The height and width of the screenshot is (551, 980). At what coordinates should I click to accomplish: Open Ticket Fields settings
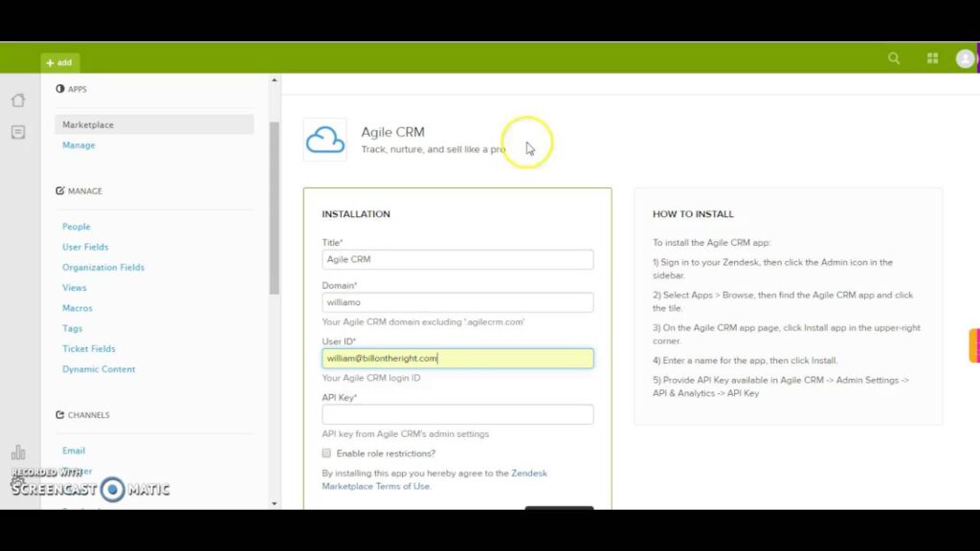click(89, 348)
